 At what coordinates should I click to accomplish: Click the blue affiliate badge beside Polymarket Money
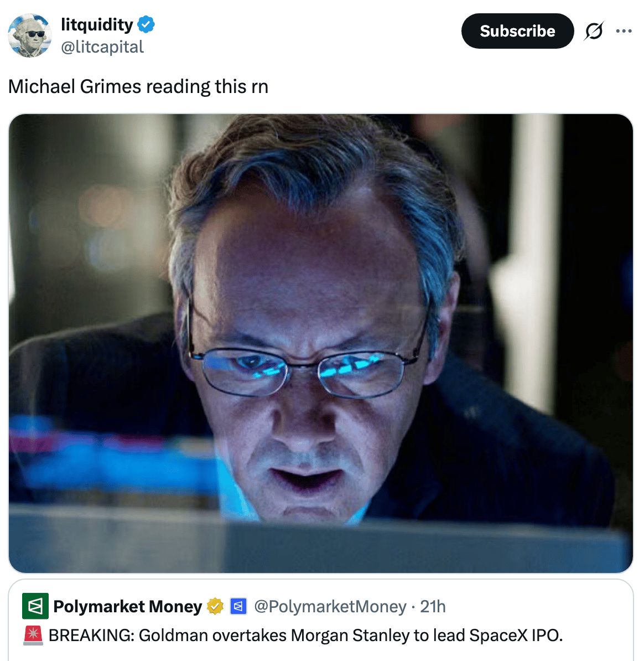238,607
